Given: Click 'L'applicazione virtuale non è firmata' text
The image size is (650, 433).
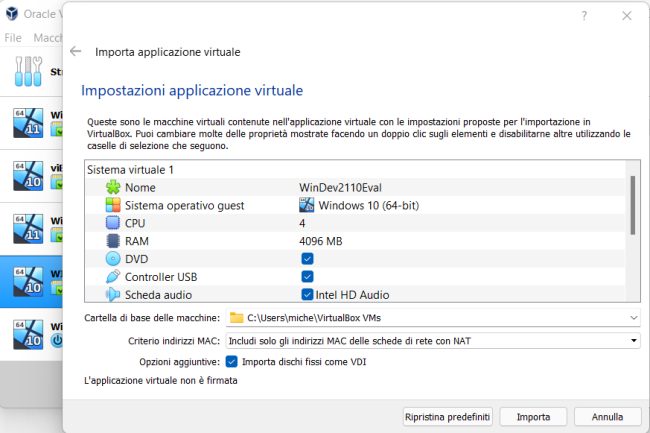Looking at the screenshot, I should pos(161,380).
